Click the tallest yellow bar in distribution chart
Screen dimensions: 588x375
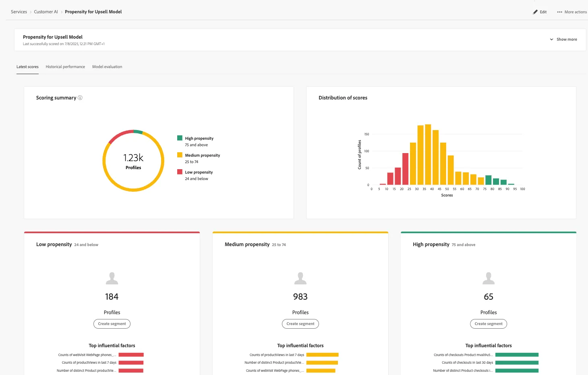pos(428,154)
